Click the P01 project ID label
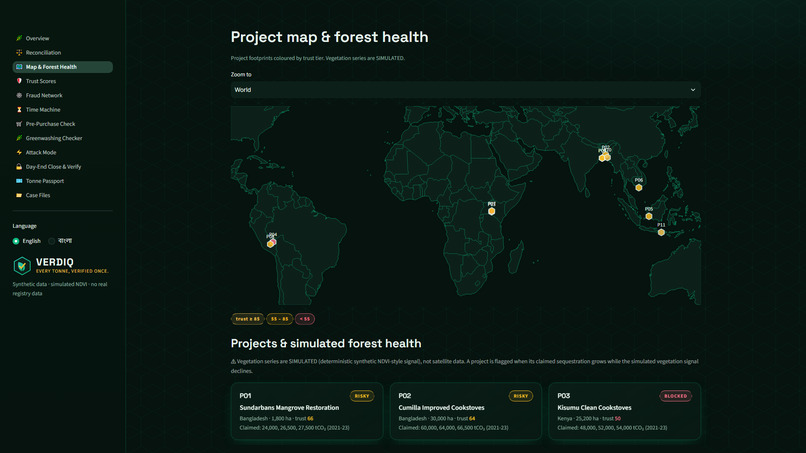 tap(245, 396)
